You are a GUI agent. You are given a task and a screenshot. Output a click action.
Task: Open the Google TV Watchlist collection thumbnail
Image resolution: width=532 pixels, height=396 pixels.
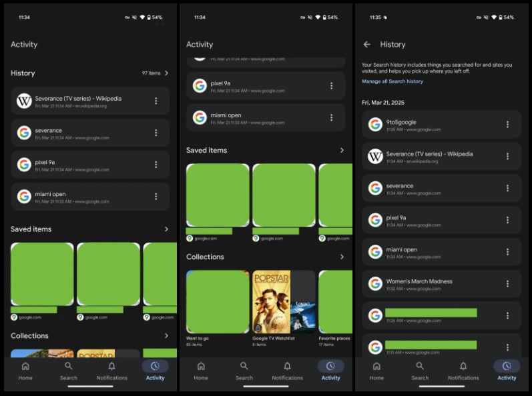click(284, 301)
